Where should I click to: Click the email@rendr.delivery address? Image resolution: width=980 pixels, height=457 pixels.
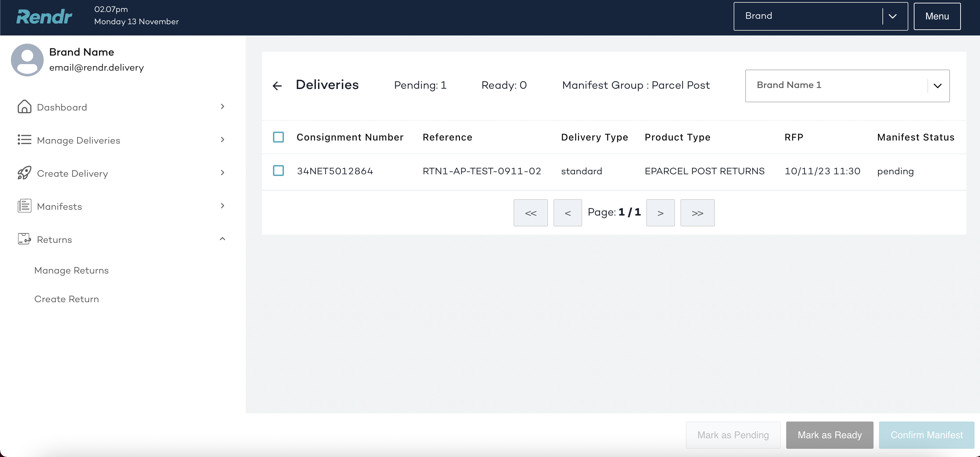97,68
